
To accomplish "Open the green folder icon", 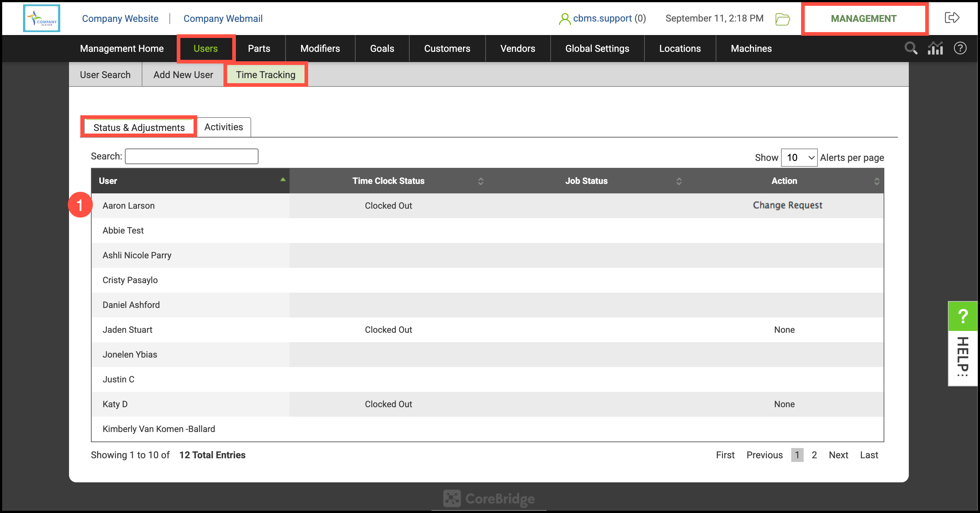I will (782, 19).
